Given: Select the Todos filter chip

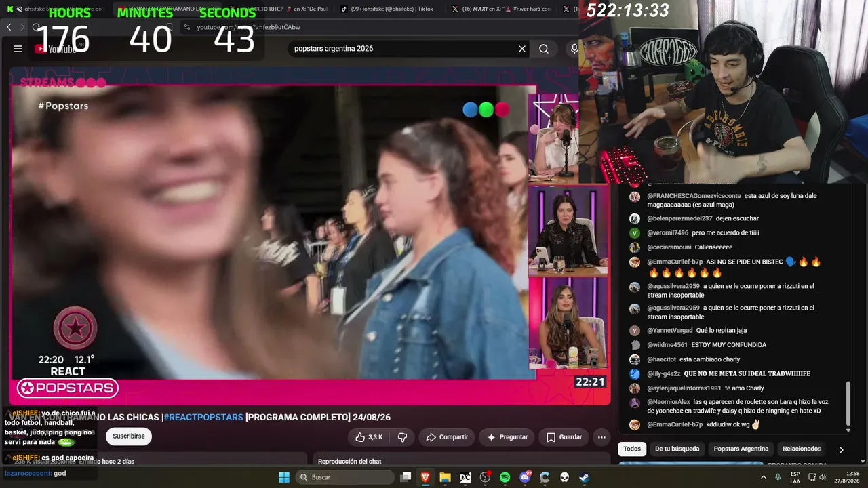Looking at the screenshot, I should pyautogui.click(x=632, y=449).
